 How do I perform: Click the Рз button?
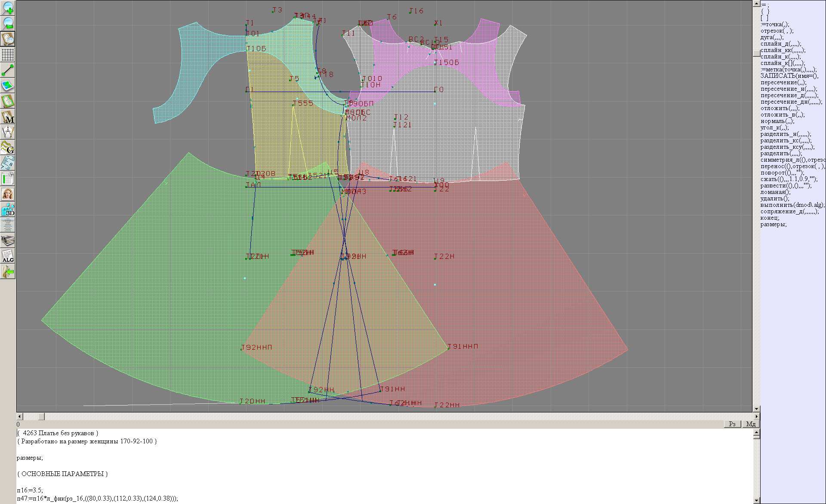(x=732, y=424)
